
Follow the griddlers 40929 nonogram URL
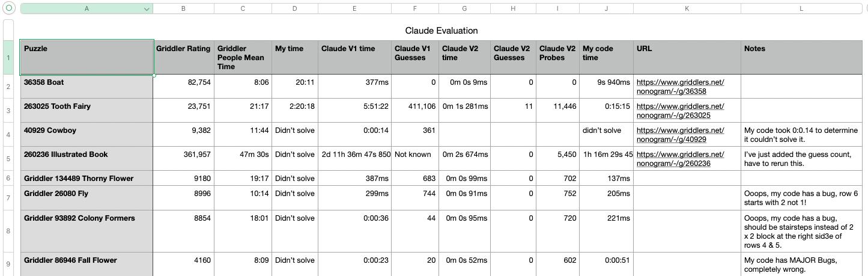tap(680, 135)
